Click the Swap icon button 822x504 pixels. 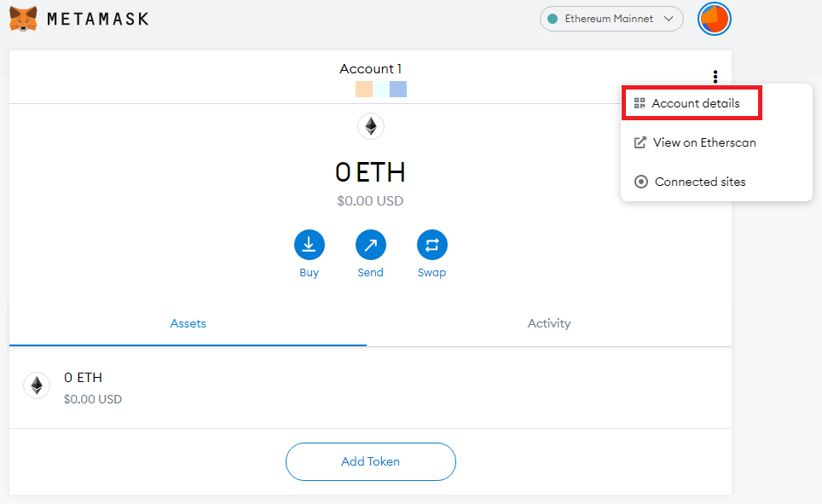pos(431,246)
